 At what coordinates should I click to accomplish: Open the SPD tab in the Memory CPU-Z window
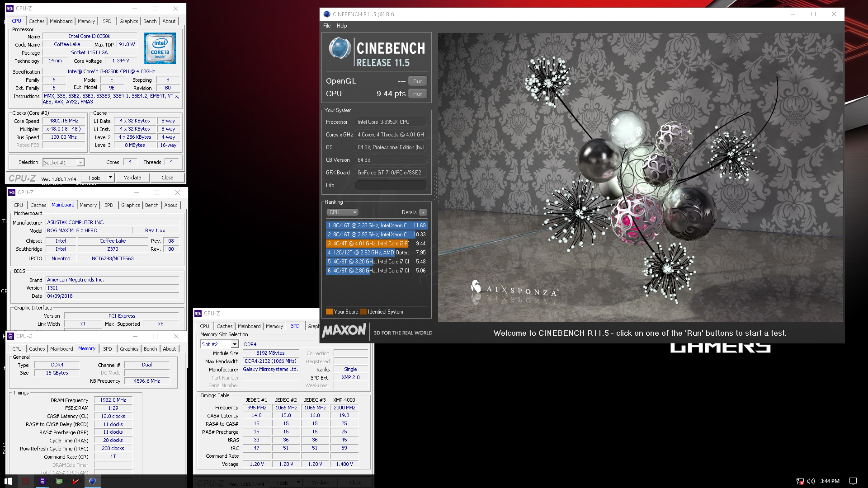pyautogui.click(x=108, y=349)
